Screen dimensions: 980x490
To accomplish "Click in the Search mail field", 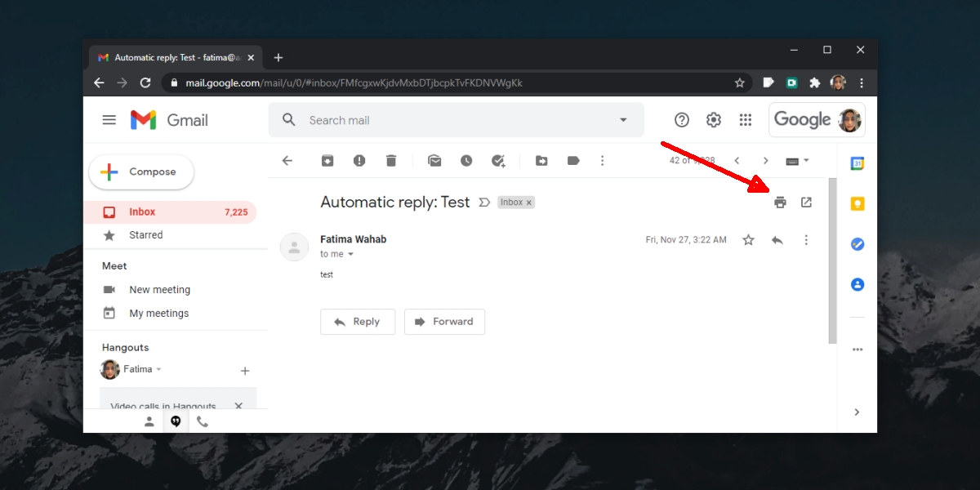I will (408, 119).
